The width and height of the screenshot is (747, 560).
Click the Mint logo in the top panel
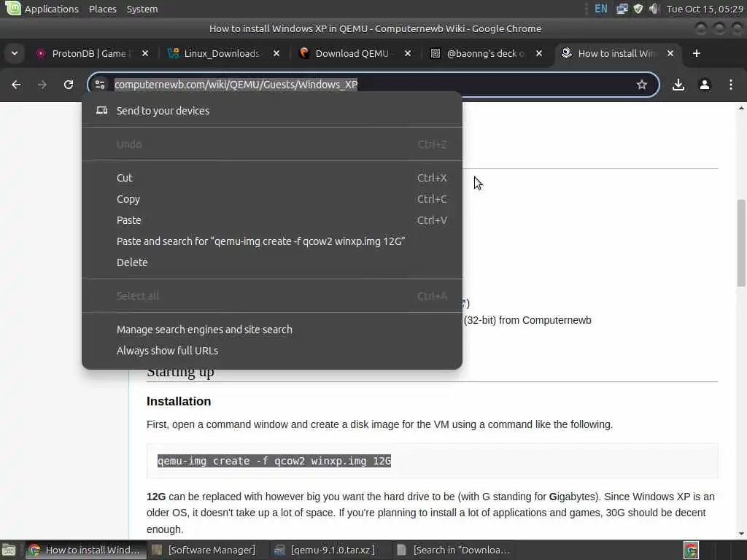point(12,8)
